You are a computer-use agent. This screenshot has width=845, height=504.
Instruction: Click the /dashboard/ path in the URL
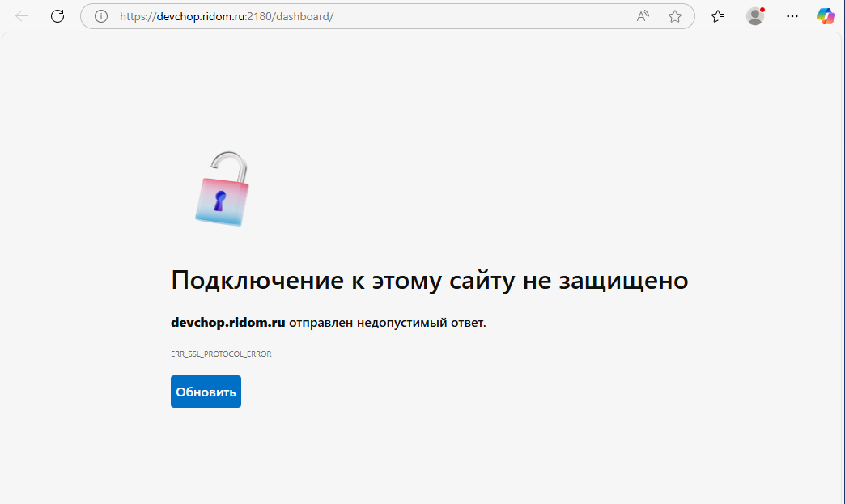point(304,16)
